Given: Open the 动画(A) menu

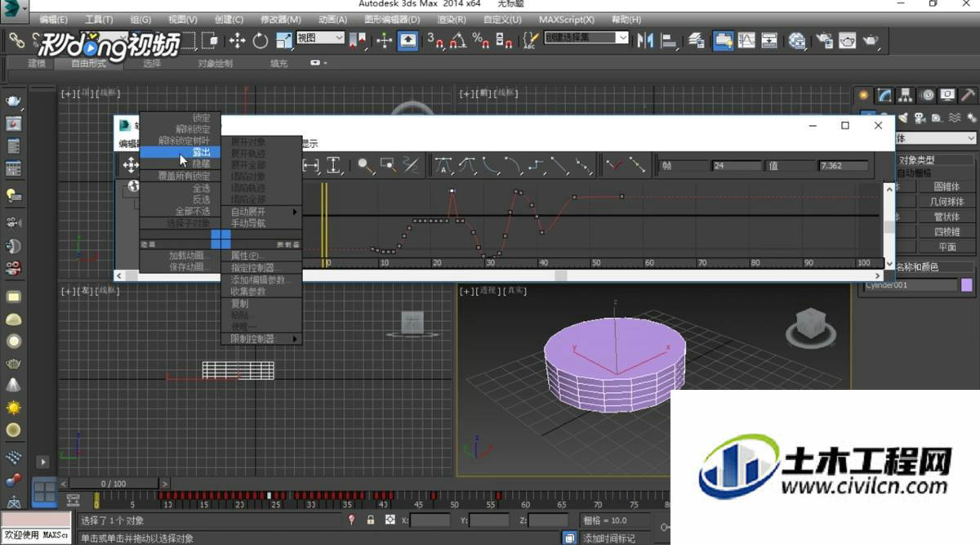Looking at the screenshot, I should (332, 19).
